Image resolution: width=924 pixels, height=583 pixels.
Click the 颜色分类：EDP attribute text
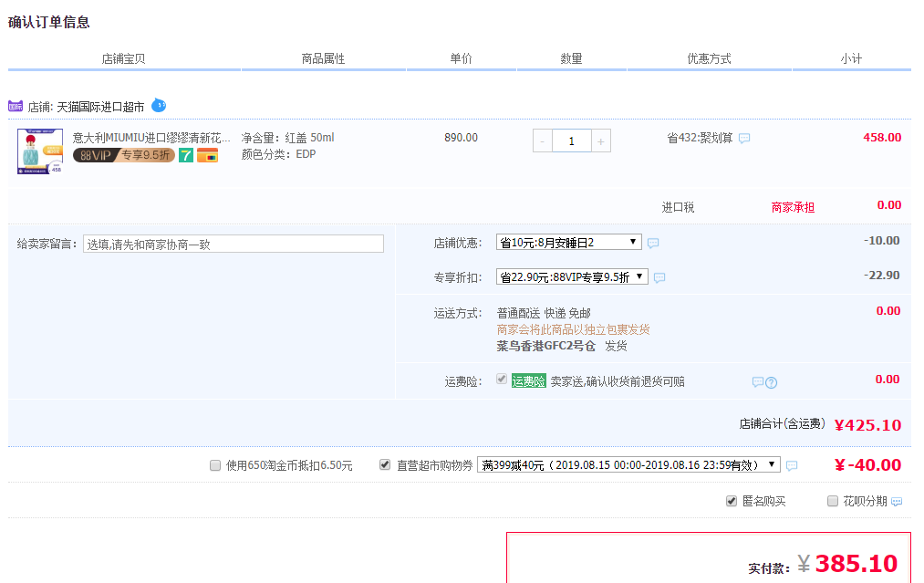pos(279,154)
